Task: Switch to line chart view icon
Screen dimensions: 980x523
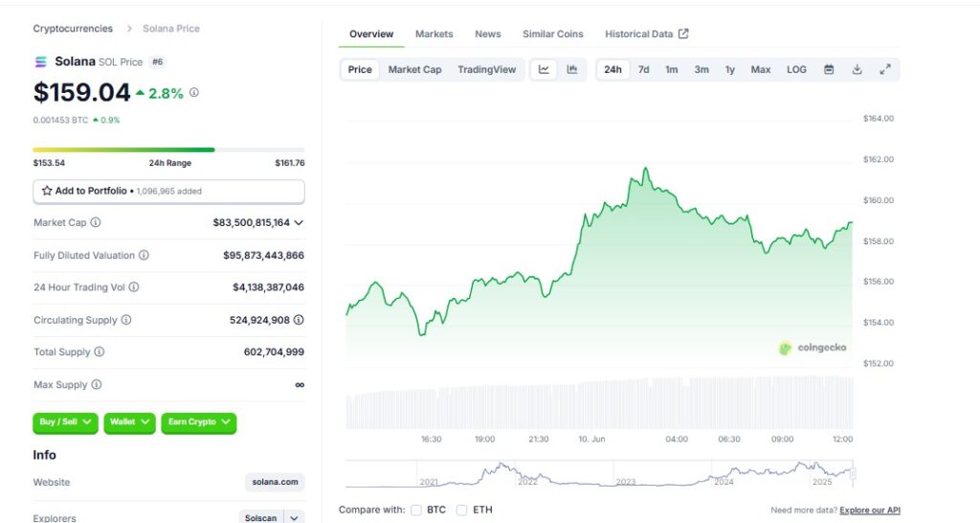Action: (544, 69)
